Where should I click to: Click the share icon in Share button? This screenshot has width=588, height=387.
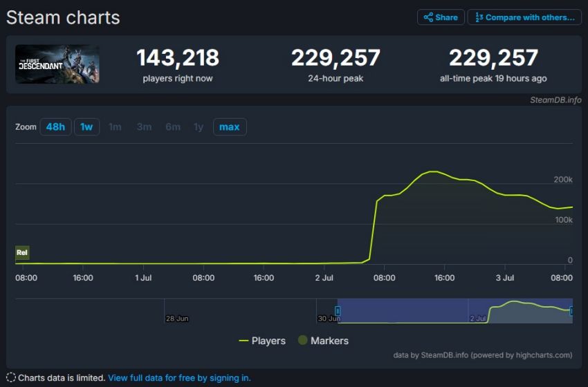point(428,17)
